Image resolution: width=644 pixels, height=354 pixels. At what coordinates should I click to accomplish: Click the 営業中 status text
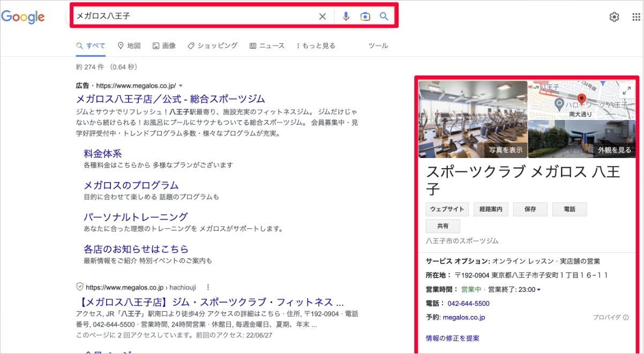click(471, 290)
